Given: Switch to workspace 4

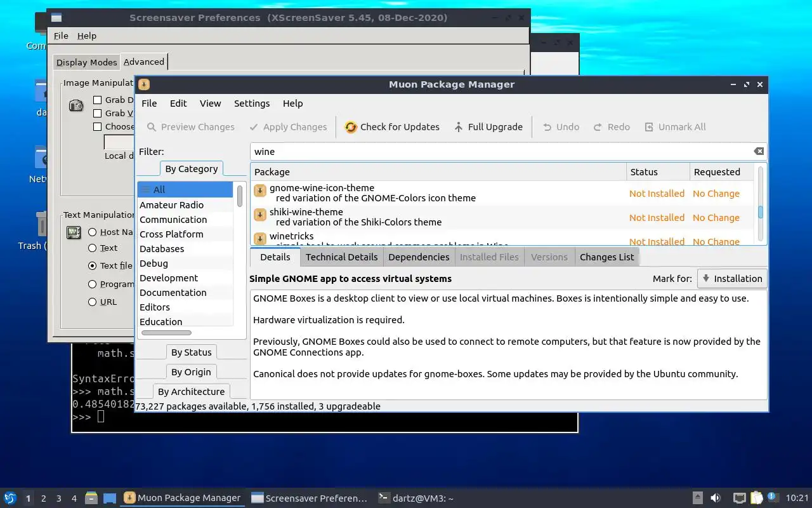Looking at the screenshot, I should click(x=74, y=498).
